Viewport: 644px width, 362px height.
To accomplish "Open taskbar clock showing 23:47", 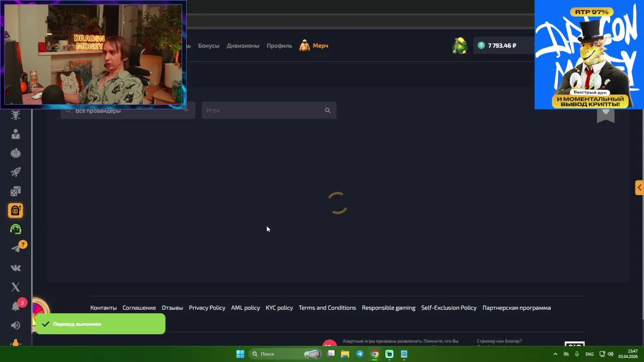I will (628, 354).
